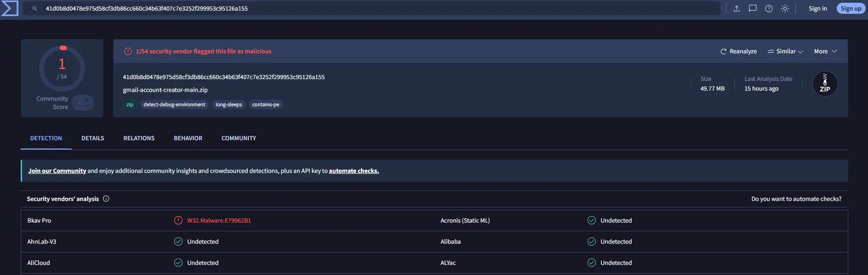The width and height of the screenshot is (868, 275).
Task: Expand the Similar dropdown
Action: tap(785, 52)
